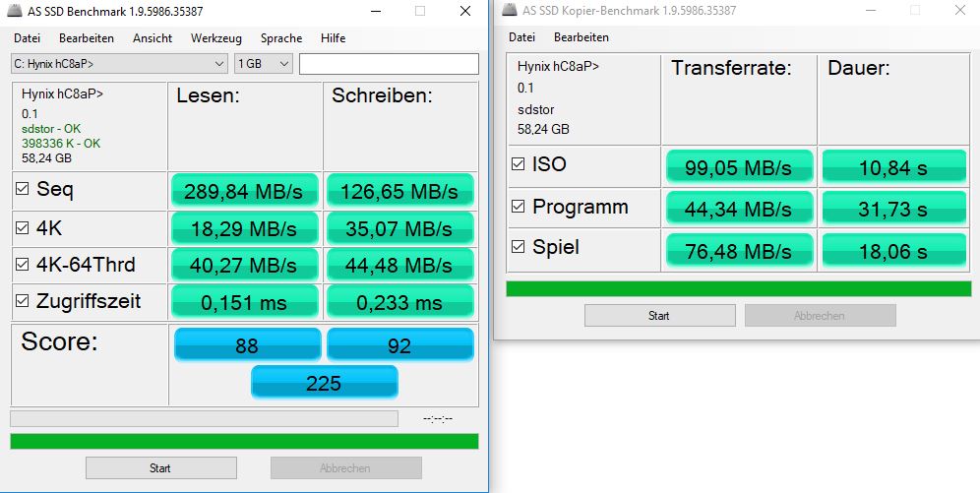Viewport: 980px width, 493px height.
Task: Click the Score: label
Action: [59, 341]
